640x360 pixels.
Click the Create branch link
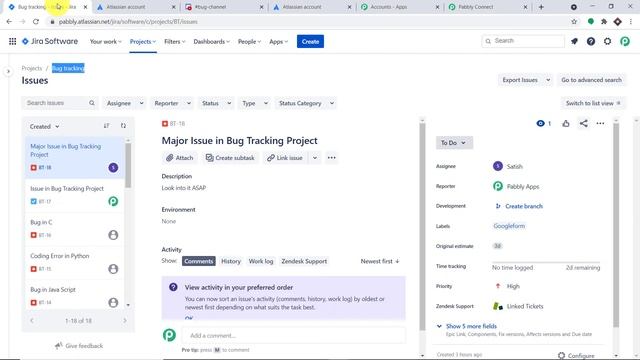tap(524, 206)
